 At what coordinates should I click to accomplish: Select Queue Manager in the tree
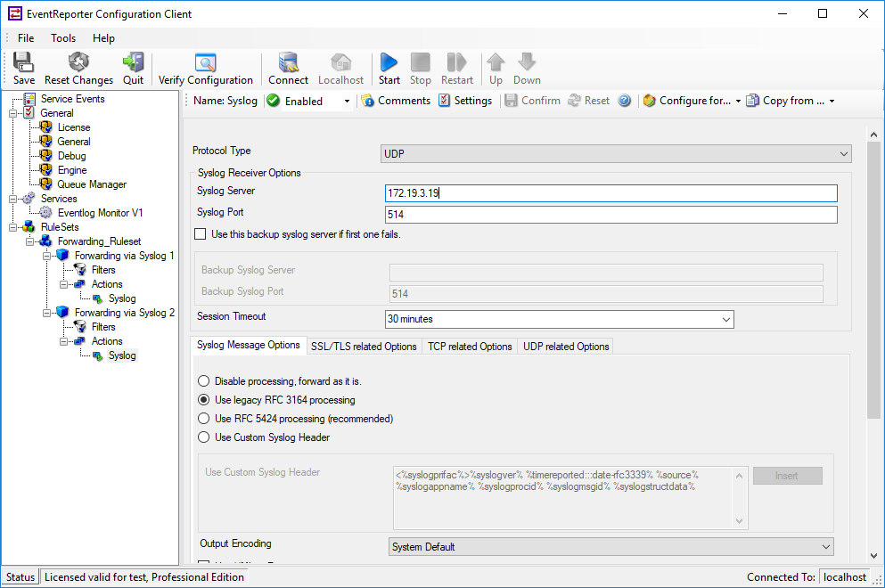(92, 184)
